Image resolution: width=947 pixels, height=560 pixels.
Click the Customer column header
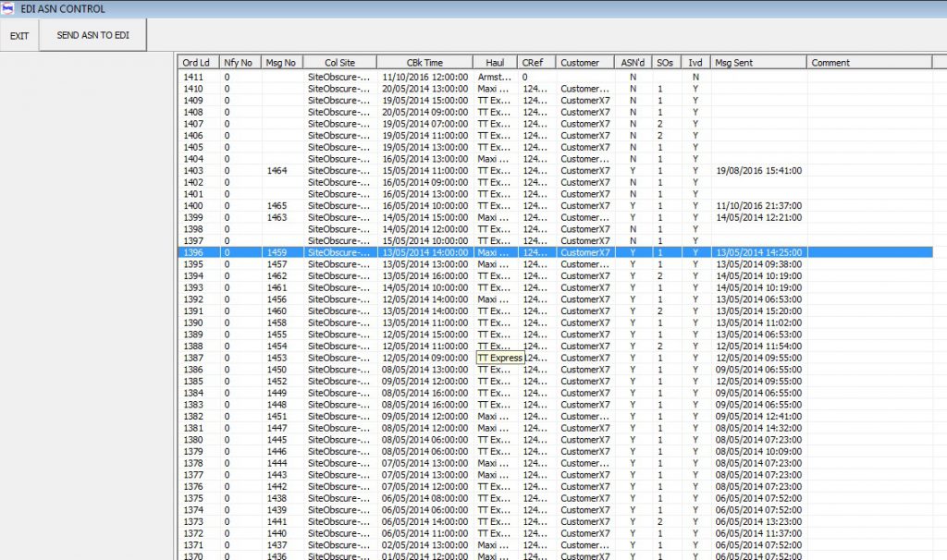point(580,63)
